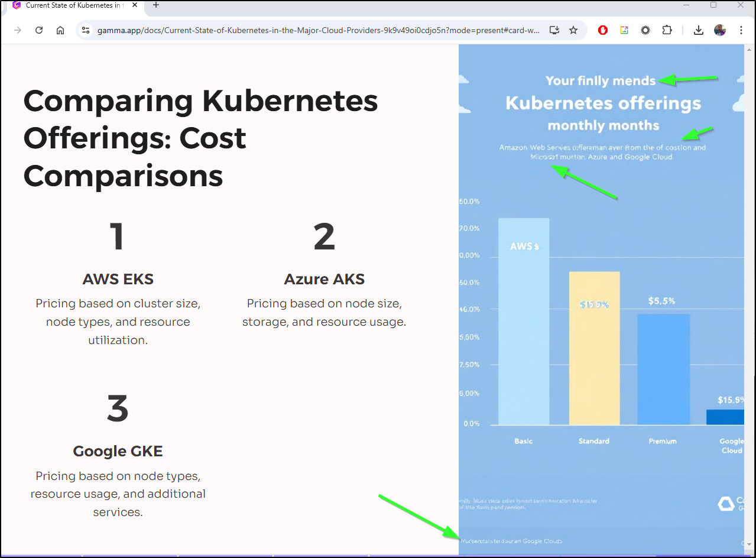Open the Extensions puzzle menu

click(x=667, y=30)
